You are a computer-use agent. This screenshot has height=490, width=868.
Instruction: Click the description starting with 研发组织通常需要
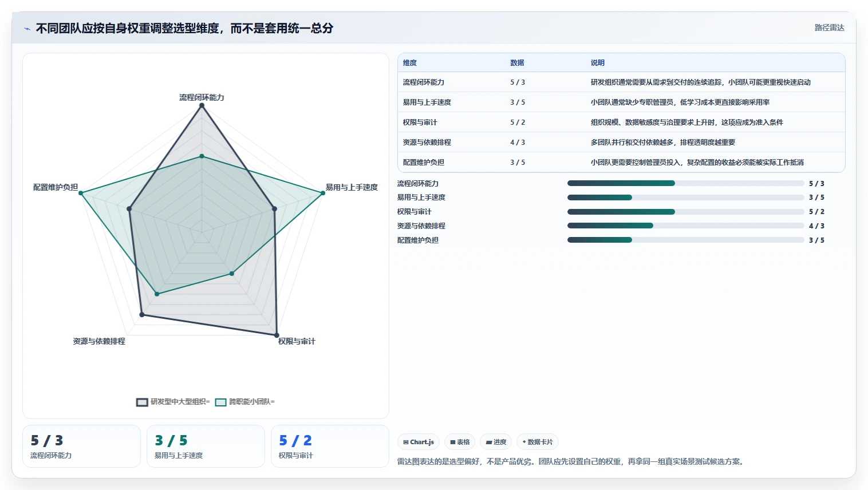(x=700, y=82)
